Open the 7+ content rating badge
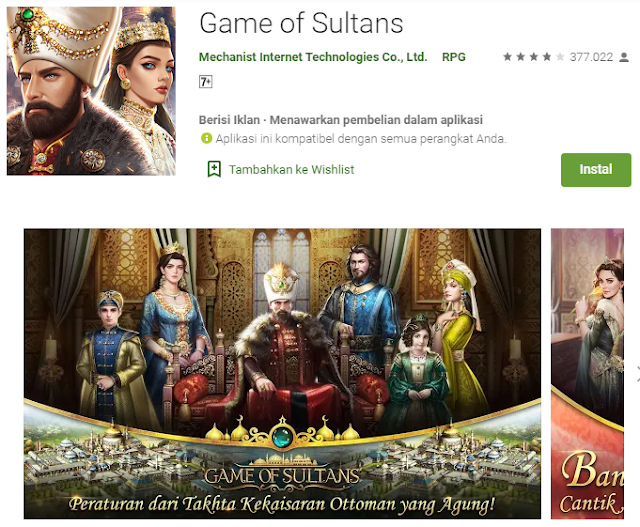 [x=206, y=82]
